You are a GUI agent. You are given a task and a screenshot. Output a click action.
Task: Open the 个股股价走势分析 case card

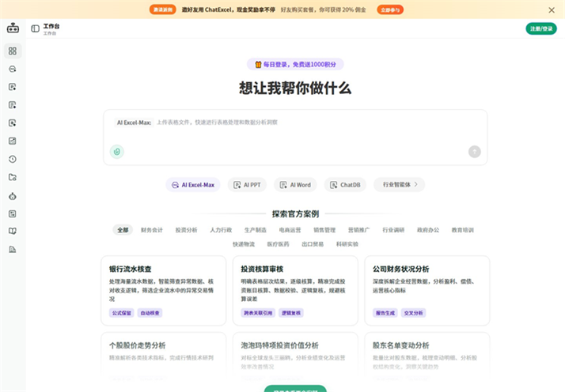[164, 356]
